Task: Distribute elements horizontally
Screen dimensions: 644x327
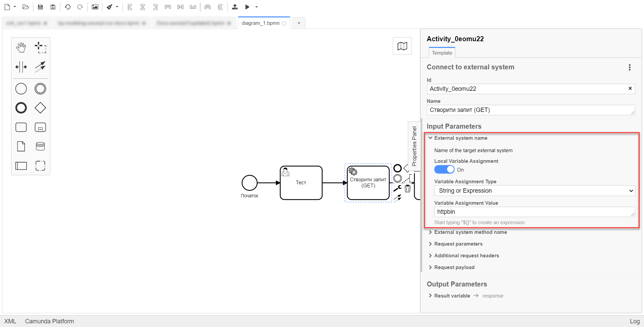Action: coord(208,7)
